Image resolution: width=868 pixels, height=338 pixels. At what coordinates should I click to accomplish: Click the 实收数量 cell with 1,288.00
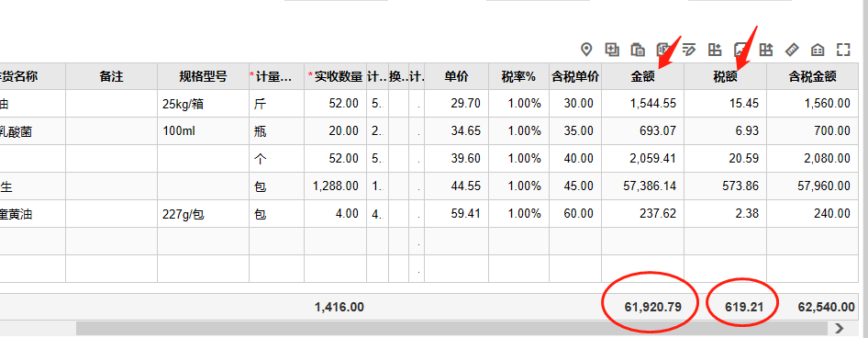335,186
